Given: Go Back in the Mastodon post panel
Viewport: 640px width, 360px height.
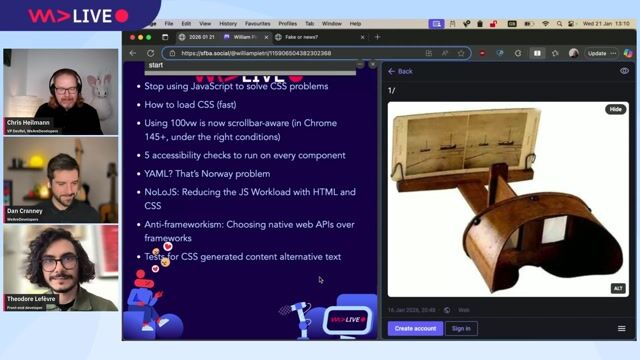Looking at the screenshot, I should tap(400, 71).
